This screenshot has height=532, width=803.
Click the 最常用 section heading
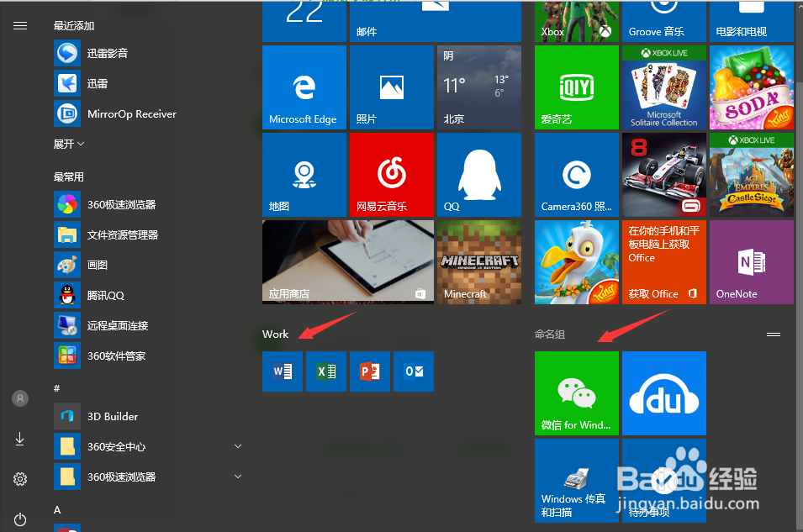click(x=69, y=176)
